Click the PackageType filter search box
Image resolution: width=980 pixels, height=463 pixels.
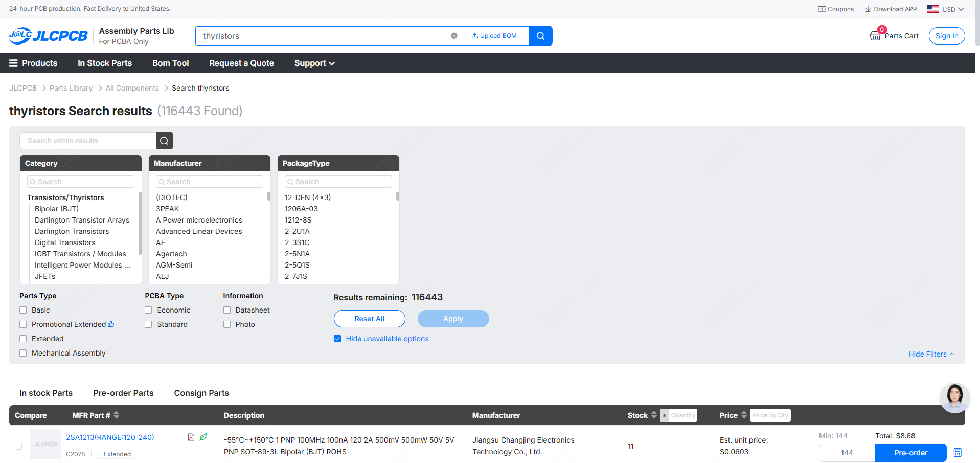tap(338, 182)
